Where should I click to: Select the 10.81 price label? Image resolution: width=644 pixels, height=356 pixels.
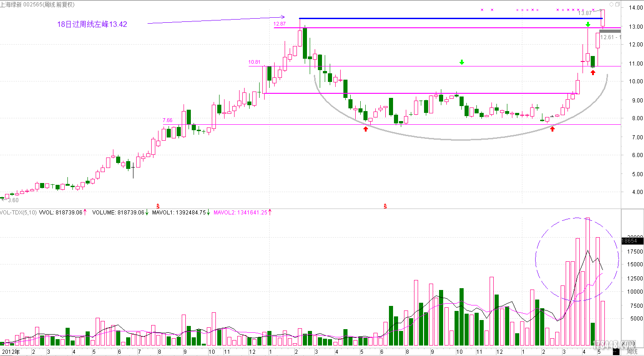[255, 62]
